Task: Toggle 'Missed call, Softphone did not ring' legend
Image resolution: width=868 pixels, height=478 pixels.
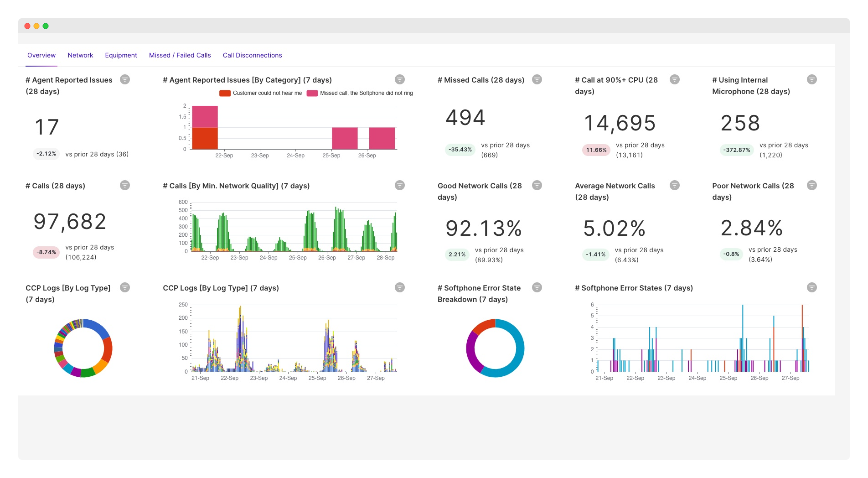Action: tap(360, 93)
